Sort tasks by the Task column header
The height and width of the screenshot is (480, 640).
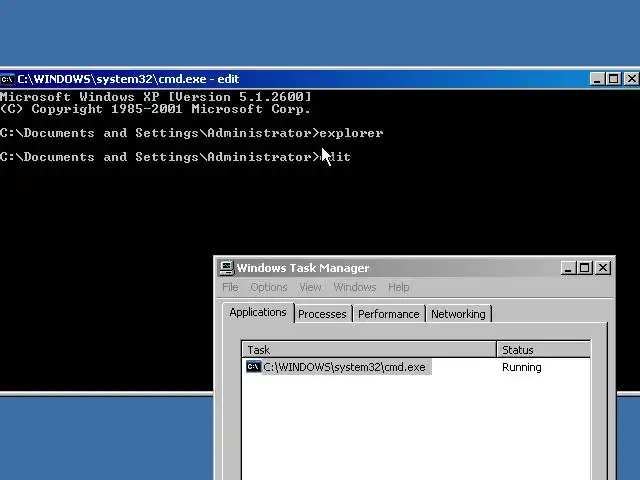pyautogui.click(x=369, y=350)
